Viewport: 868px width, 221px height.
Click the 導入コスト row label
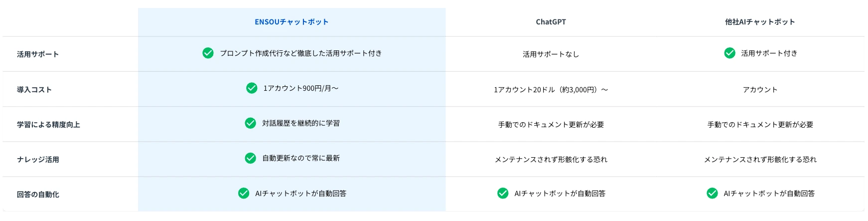(x=34, y=89)
